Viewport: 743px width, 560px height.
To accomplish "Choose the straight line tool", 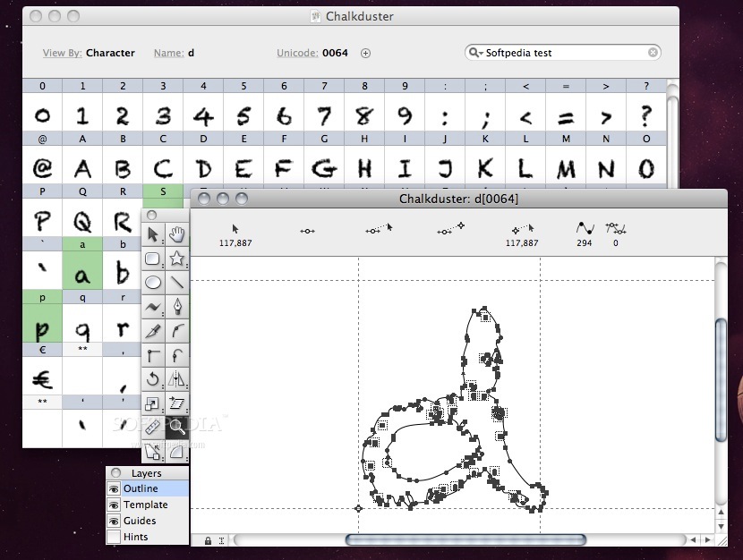I will 176,283.
